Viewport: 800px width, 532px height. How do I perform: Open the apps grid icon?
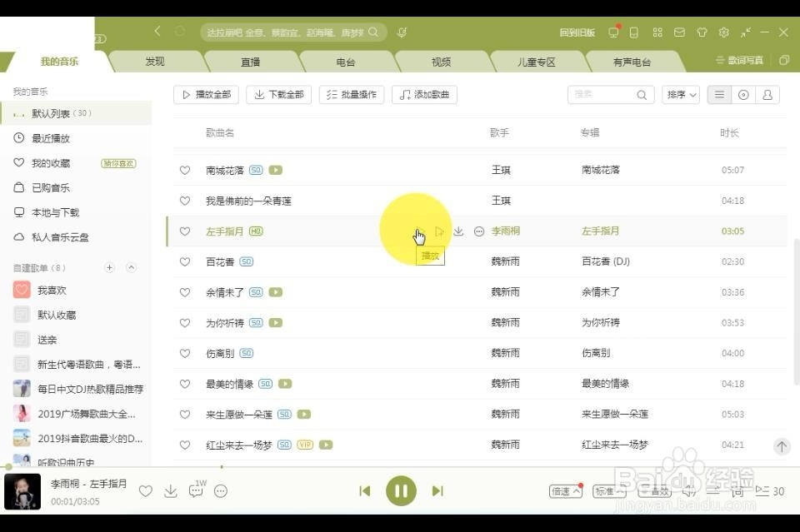pyautogui.click(x=657, y=32)
